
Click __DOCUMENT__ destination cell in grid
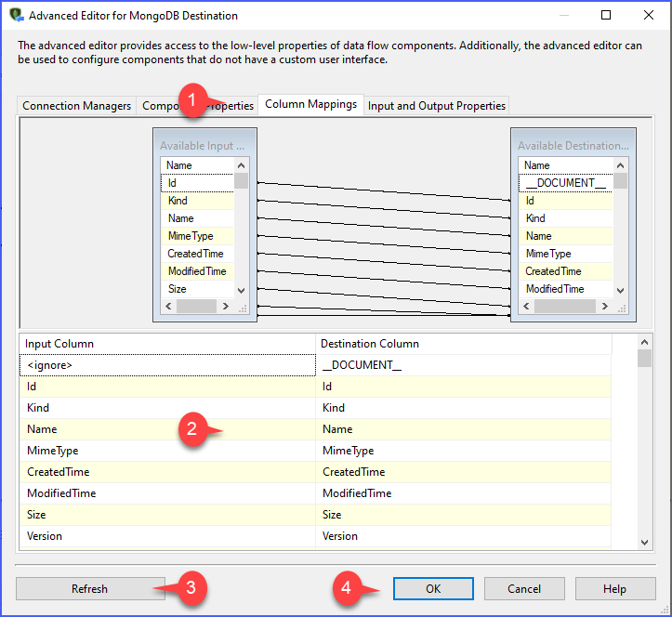(463, 365)
